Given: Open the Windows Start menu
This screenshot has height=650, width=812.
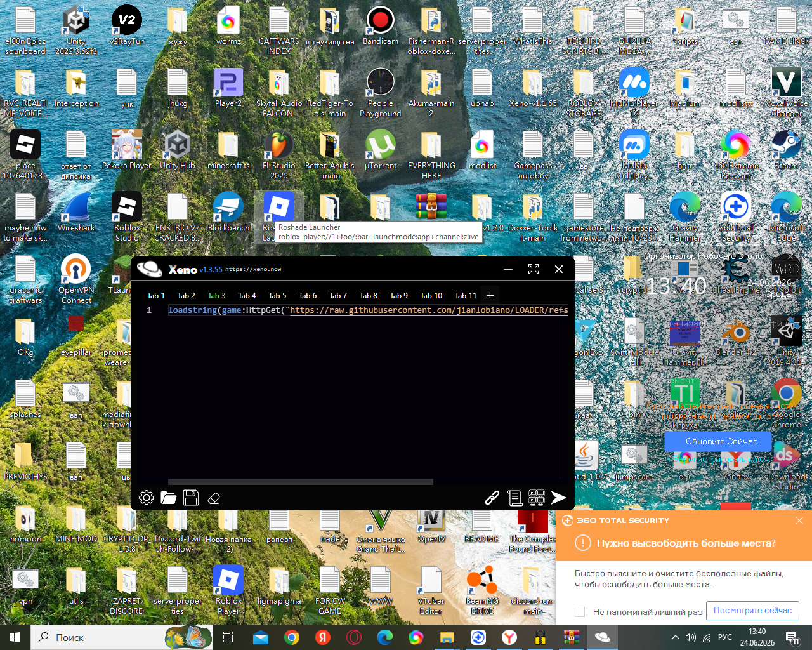Looking at the screenshot, I should (x=15, y=637).
